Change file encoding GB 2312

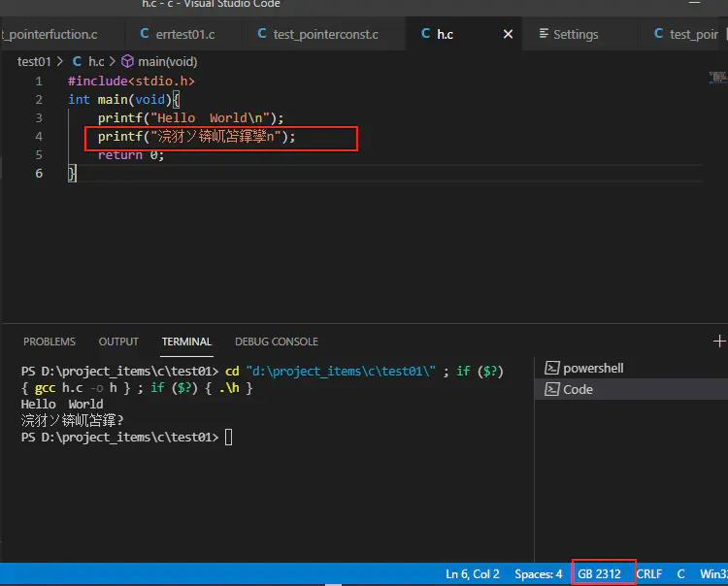(x=599, y=573)
